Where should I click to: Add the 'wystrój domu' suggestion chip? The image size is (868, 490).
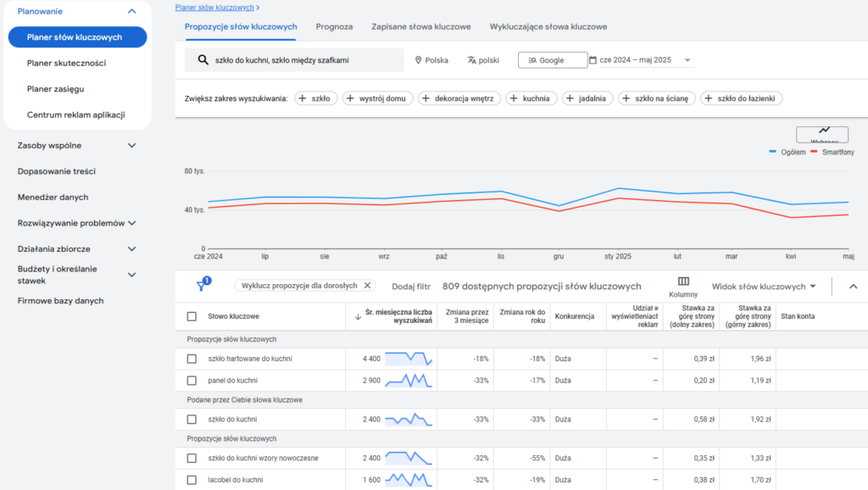coord(377,98)
